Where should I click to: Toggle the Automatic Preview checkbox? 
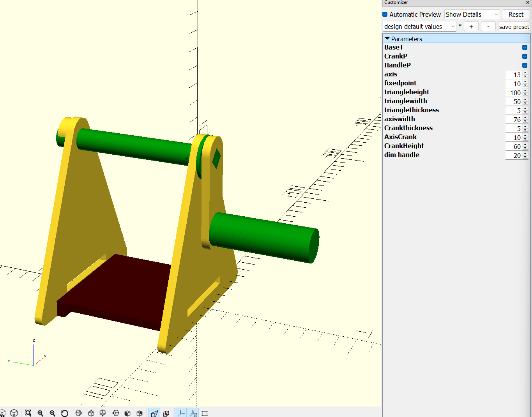coord(385,14)
